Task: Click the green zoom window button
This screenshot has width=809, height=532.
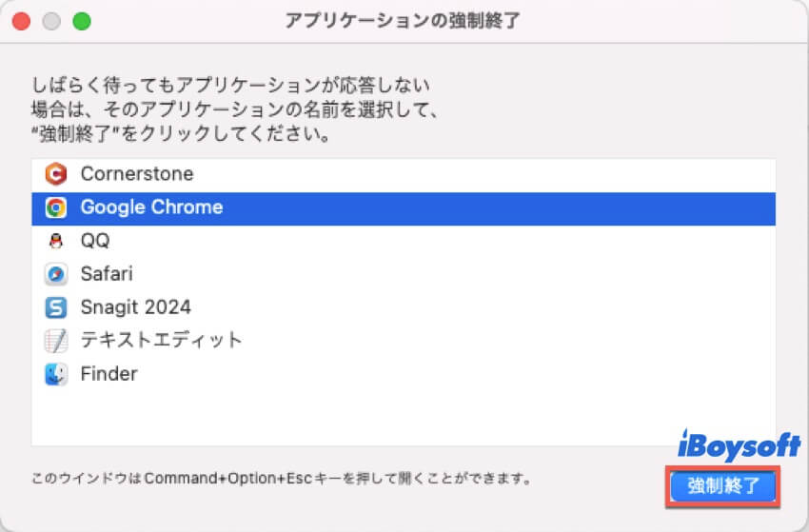Action: click(82, 21)
